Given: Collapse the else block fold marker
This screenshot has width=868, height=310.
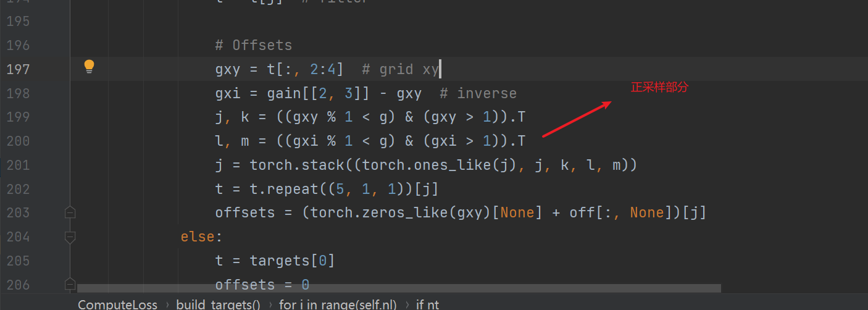Looking at the screenshot, I should coord(70,237).
